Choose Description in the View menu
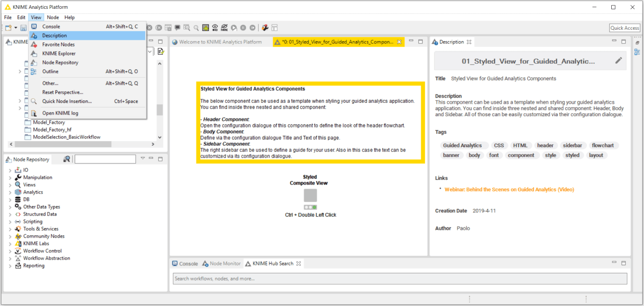Viewport: 644px width, 306px height. (88, 36)
